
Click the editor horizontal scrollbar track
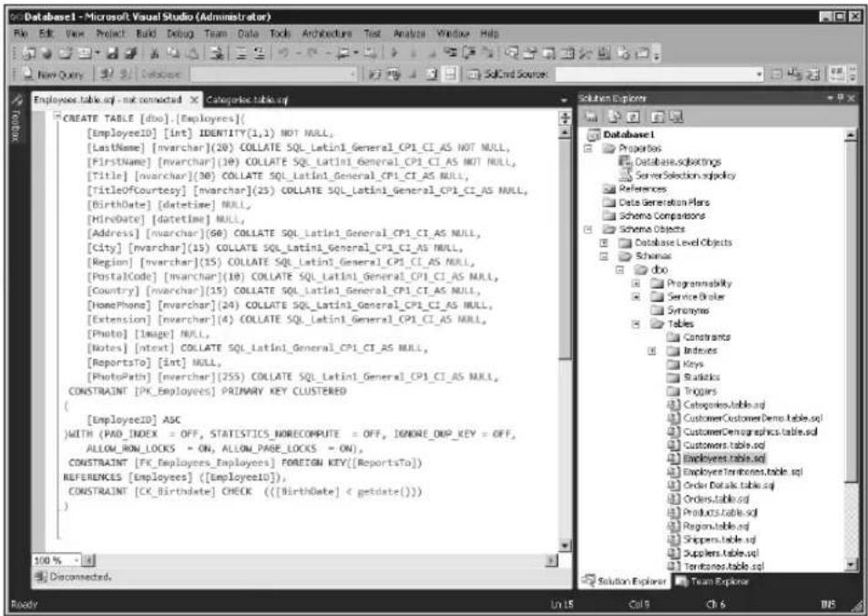tap(322, 560)
